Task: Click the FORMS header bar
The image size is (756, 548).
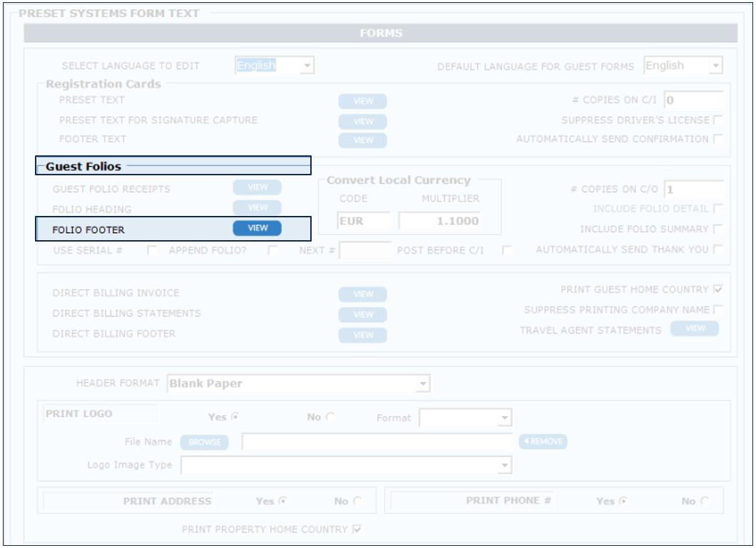Action: click(x=381, y=33)
